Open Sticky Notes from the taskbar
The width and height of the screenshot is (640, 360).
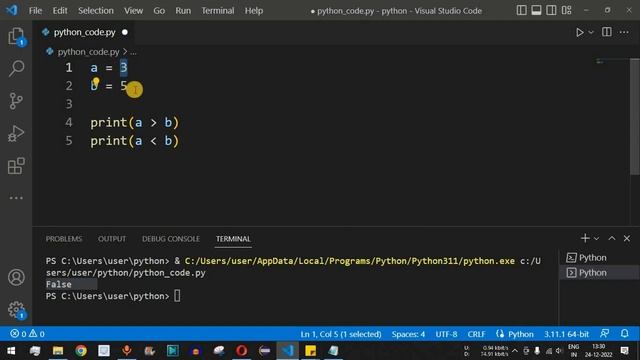(311, 351)
